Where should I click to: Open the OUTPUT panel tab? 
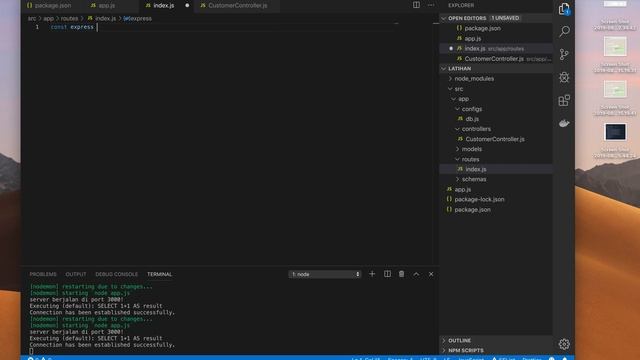76,274
